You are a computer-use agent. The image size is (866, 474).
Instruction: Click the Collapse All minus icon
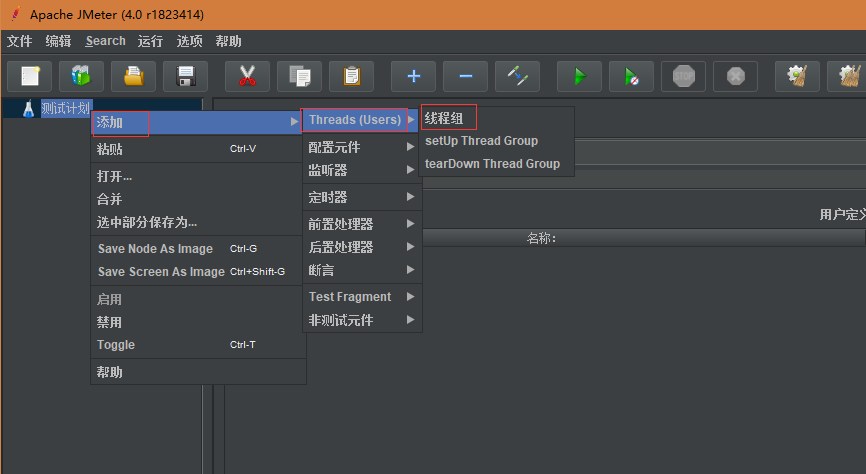click(466, 76)
